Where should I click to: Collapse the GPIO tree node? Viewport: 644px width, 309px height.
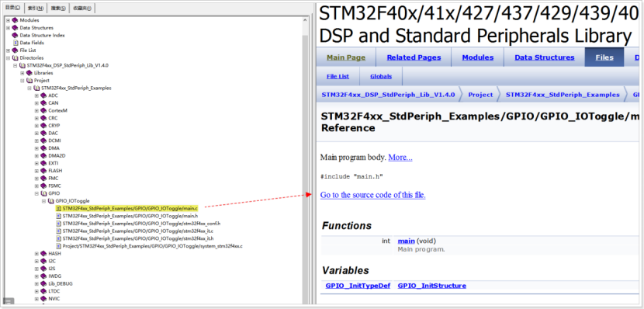[36, 193]
